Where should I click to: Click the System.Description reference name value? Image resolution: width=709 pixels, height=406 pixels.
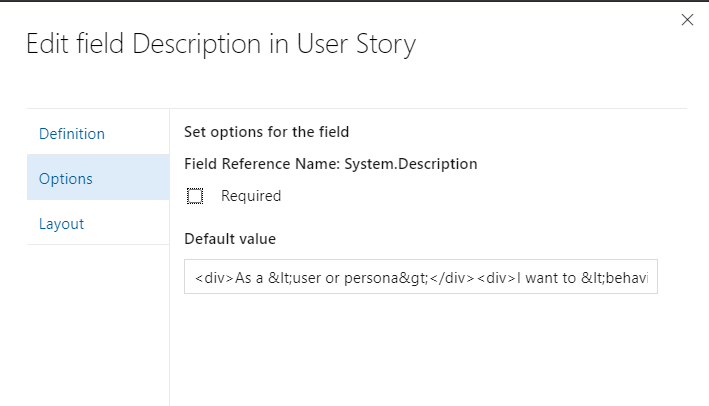pyautogui.click(x=411, y=163)
